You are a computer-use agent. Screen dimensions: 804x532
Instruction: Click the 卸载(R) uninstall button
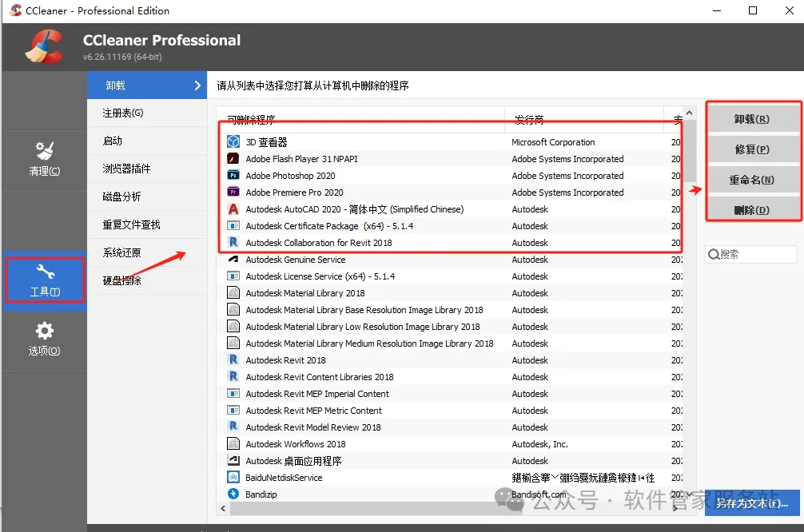click(752, 119)
